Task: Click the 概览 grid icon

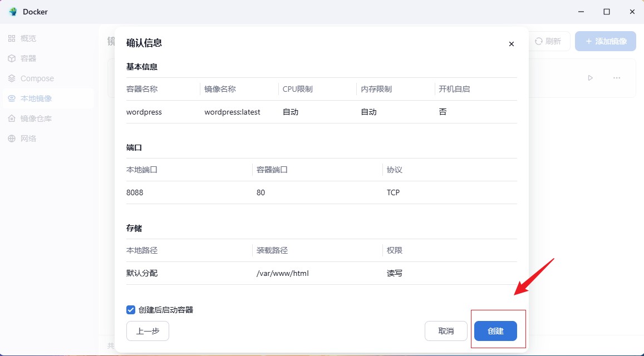Action: (12, 38)
